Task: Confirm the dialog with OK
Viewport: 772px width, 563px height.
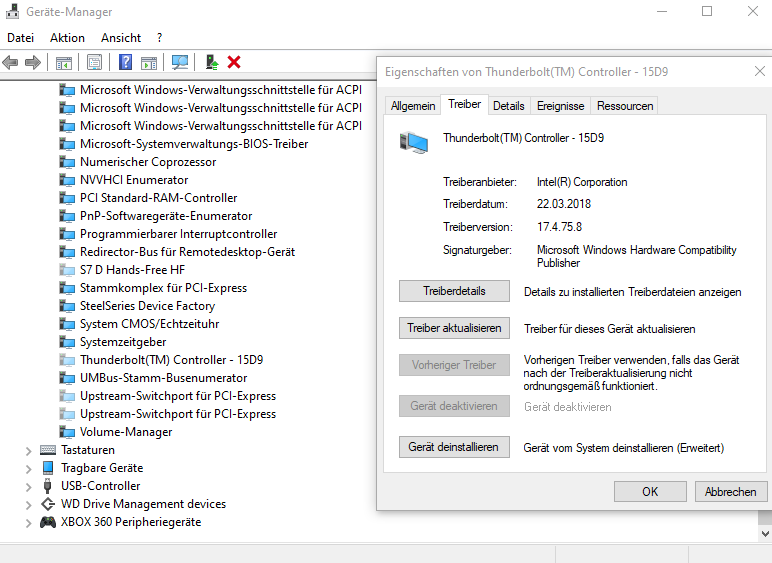Action: click(650, 492)
